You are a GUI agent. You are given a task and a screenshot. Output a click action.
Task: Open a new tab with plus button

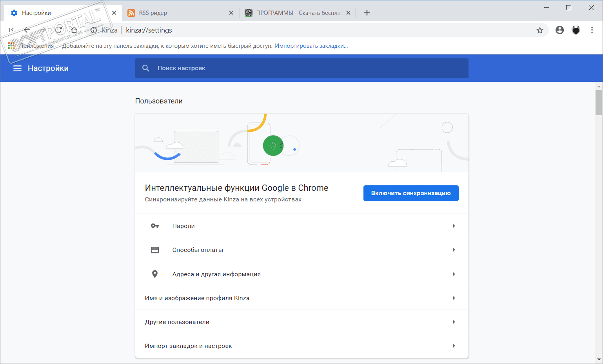click(367, 13)
